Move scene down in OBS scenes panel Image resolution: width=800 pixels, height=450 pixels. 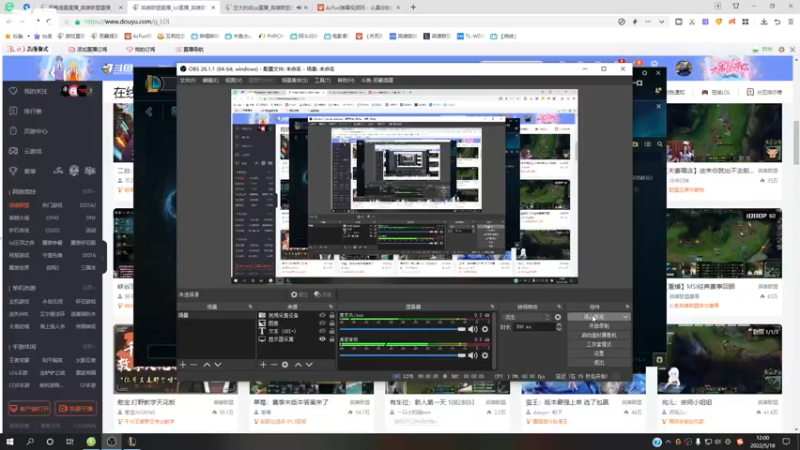[218, 365]
